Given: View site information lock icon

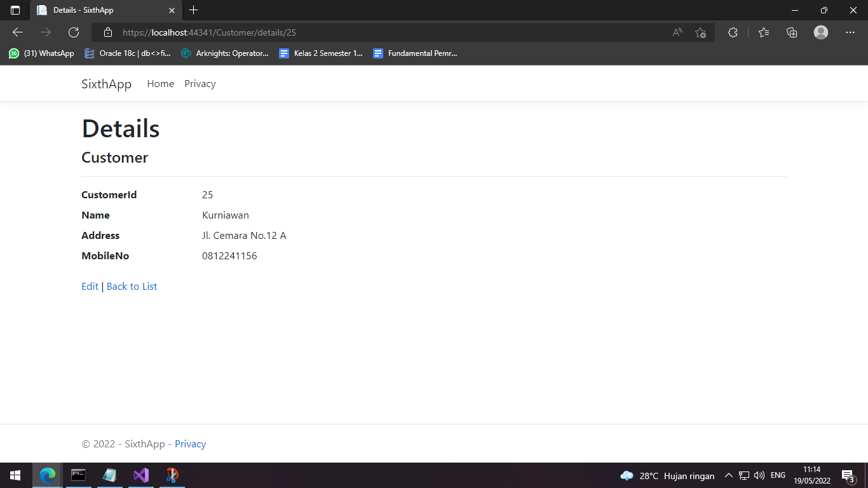Looking at the screenshot, I should [x=108, y=32].
